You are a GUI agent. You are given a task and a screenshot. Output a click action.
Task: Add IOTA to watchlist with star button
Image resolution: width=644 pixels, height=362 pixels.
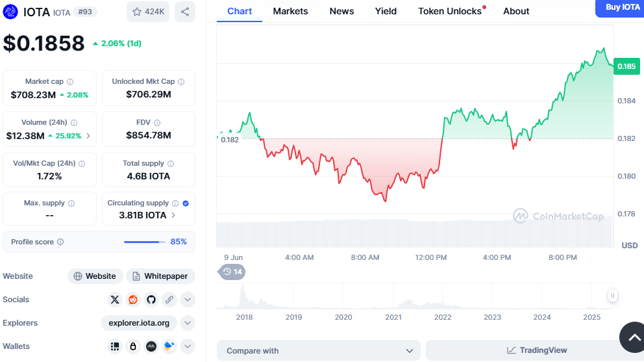(x=148, y=12)
